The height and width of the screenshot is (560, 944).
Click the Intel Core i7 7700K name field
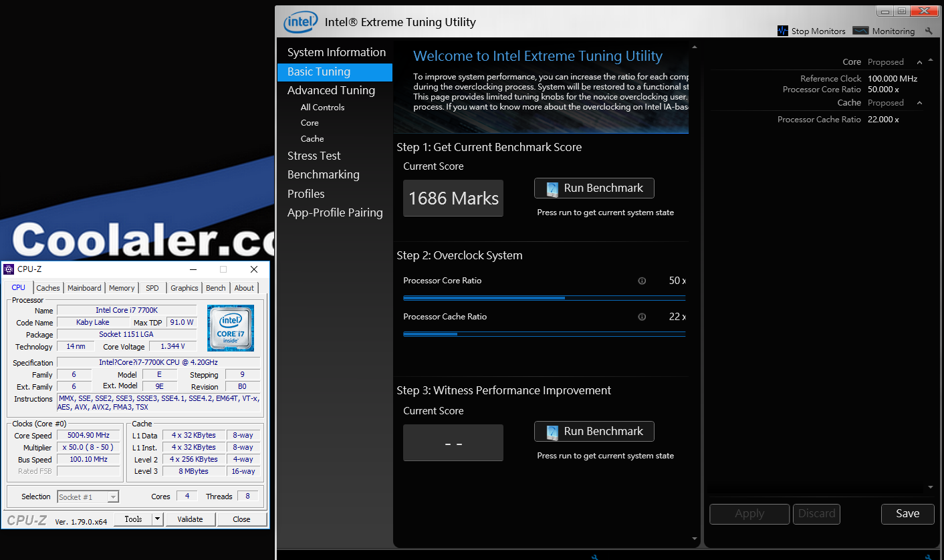click(x=126, y=310)
